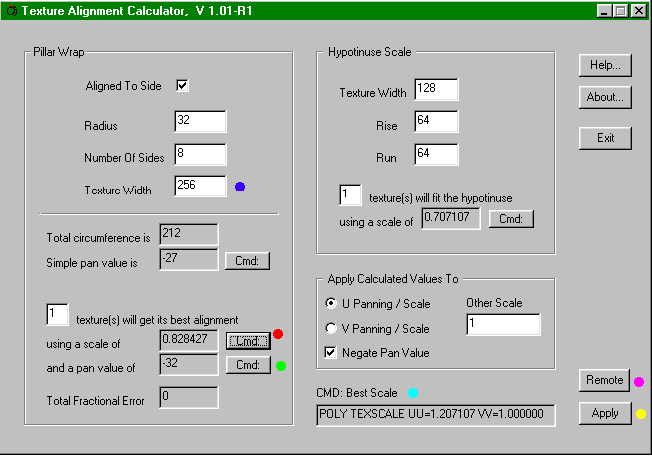Click the yellow dot beside Apply

pyautogui.click(x=640, y=413)
